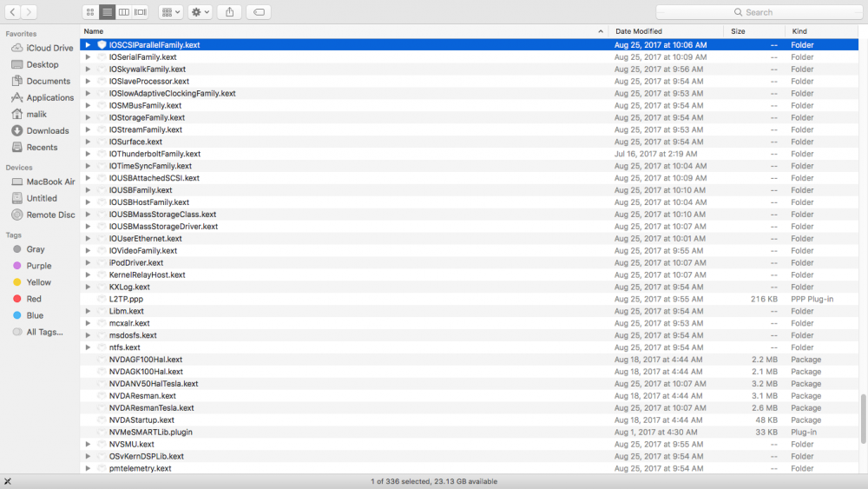
Task: Select All Tags… in sidebar
Action: (x=43, y=332)
